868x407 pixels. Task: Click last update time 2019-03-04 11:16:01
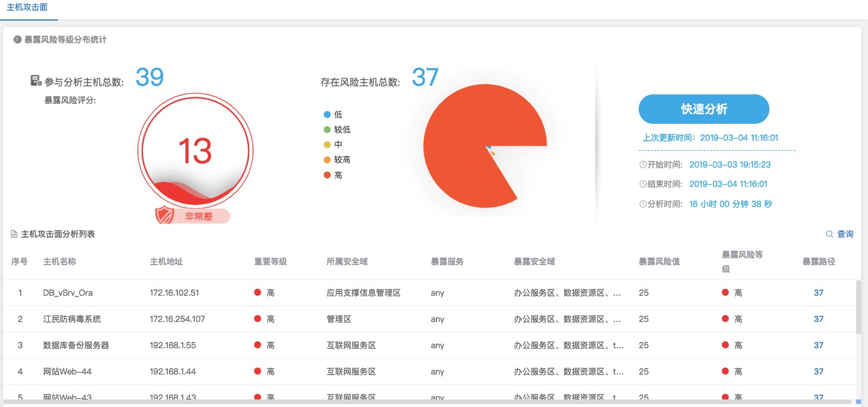739,138
